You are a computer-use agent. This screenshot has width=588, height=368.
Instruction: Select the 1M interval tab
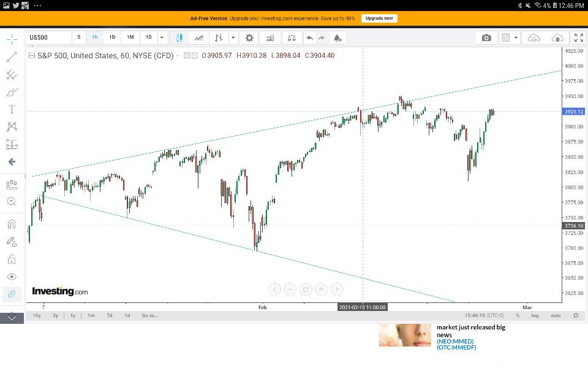click(x=130, y=37)
